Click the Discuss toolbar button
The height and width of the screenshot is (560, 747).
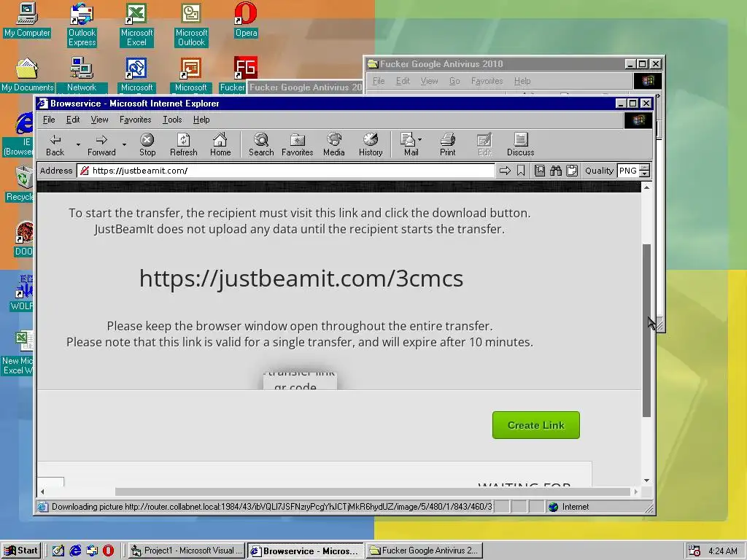coord(520,145)
